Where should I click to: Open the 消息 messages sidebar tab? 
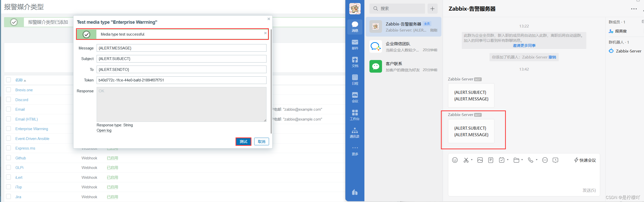pyautogui.click(x=355, y=27)
